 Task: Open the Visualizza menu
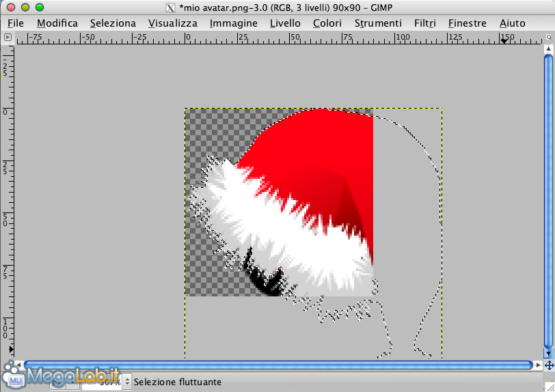coord(173,23)
